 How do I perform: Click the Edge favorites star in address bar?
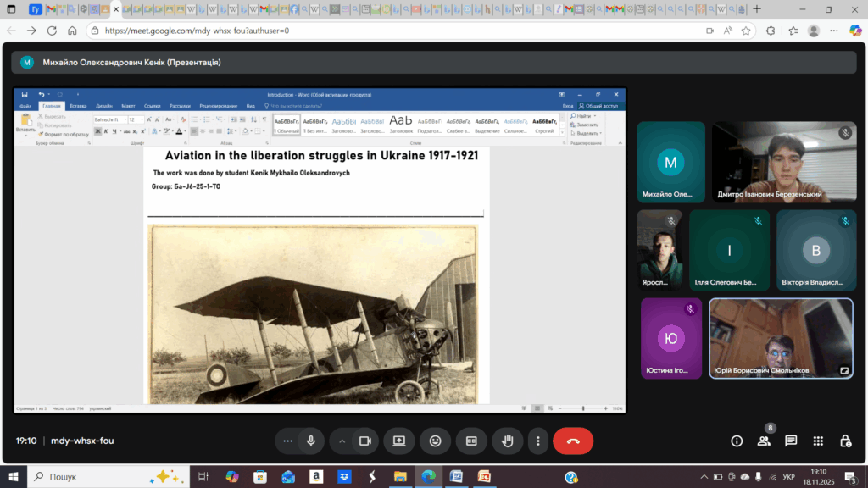(x=746, y=30)
